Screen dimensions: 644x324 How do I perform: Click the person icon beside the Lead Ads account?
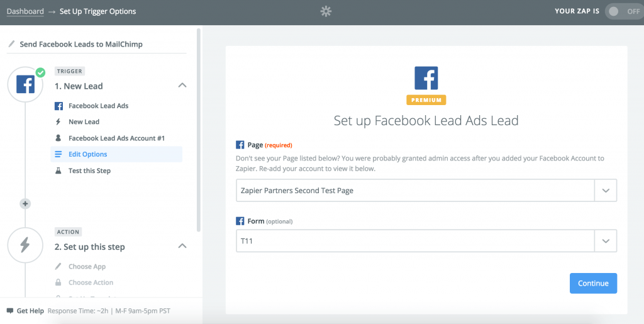tap(58, 138)
